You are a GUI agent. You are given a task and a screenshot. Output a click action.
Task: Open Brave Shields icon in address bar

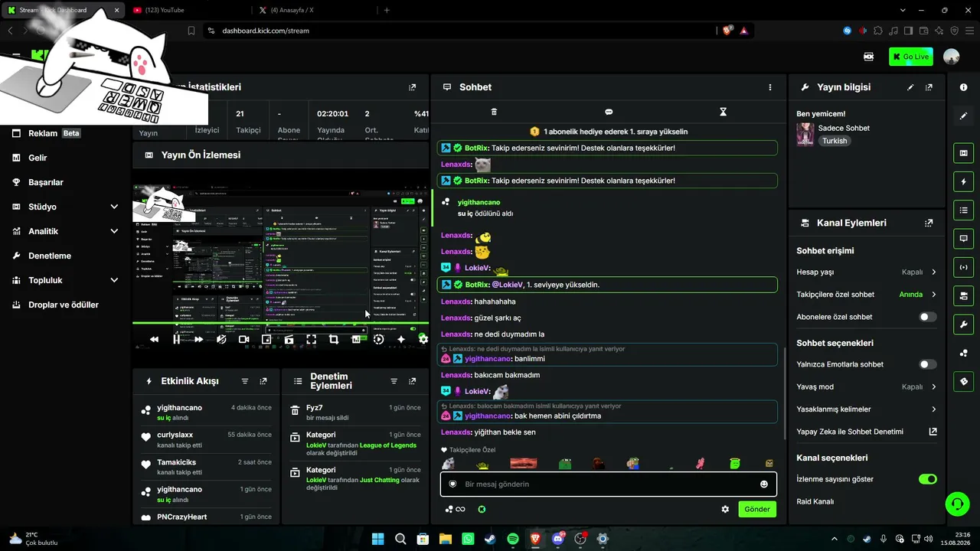pyautogui.click(x=727, y=31)
